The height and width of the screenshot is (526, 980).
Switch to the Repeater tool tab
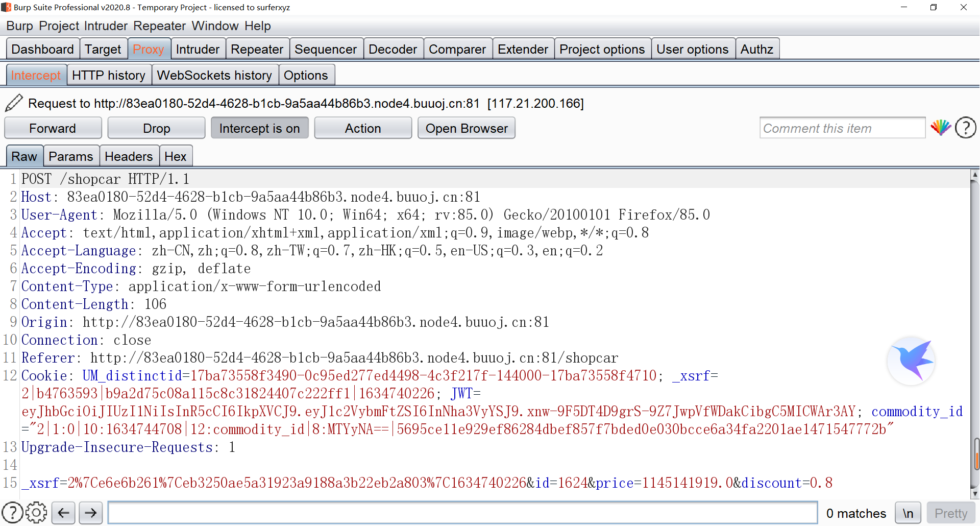pyautogui.click(x=257, y=49)
